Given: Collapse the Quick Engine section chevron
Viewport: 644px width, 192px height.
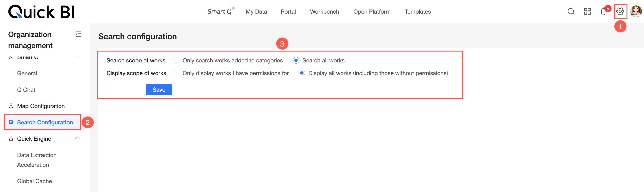Looking at the screenshot, I should [x=77, y=138].
